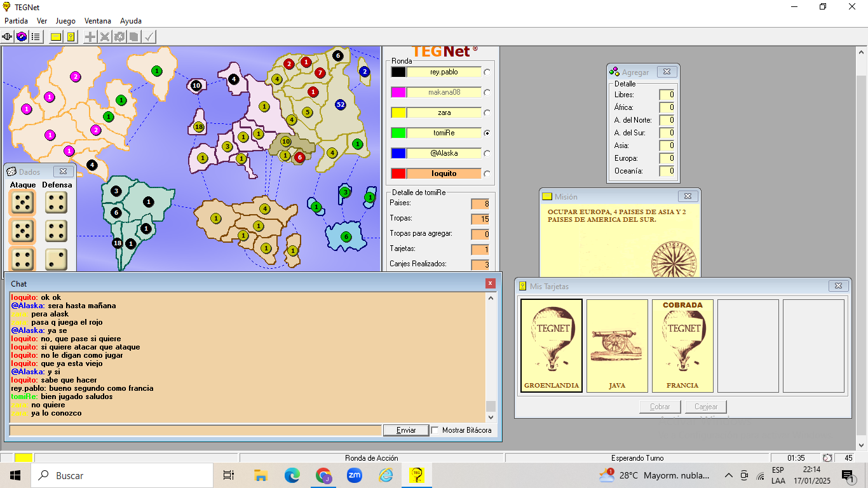Select the tomiRe radio button

(x=487, y=133)
